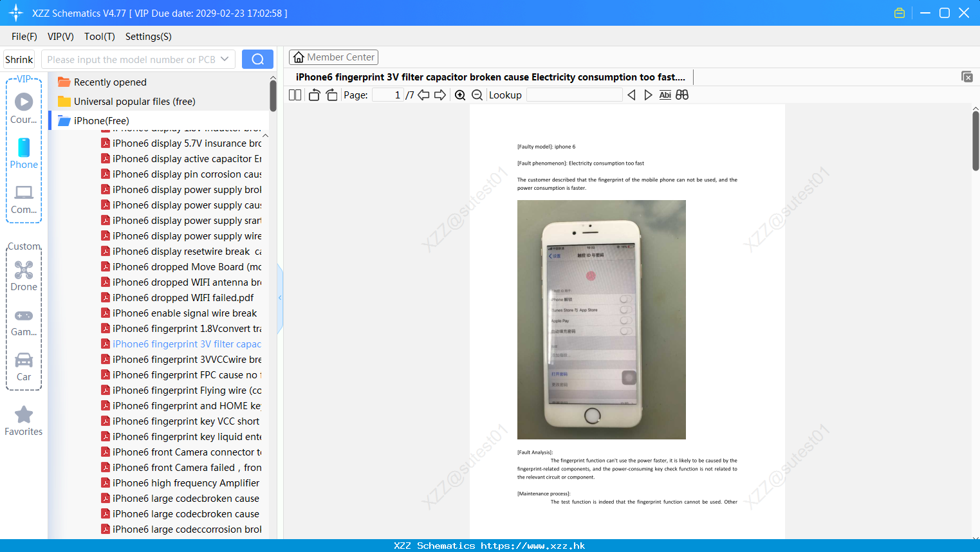Click the XZZ Schematics logo icon
The height and width of the screenshot is (552, 980).
(x=16, y=13)
